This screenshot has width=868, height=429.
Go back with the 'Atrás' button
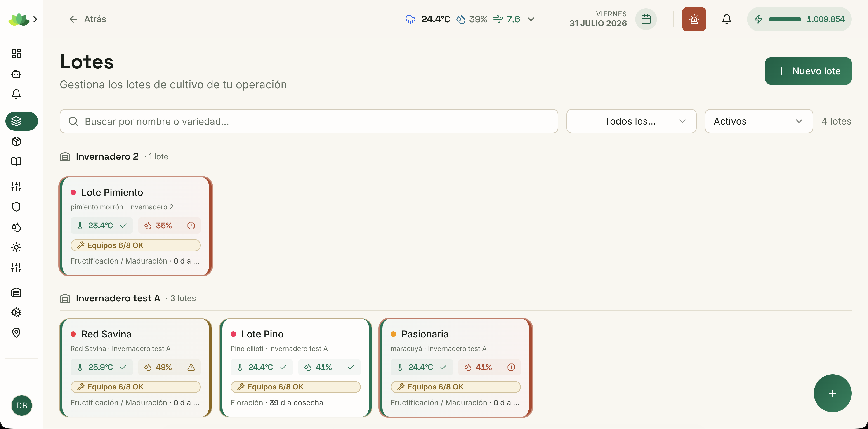[x=87, y=19]
